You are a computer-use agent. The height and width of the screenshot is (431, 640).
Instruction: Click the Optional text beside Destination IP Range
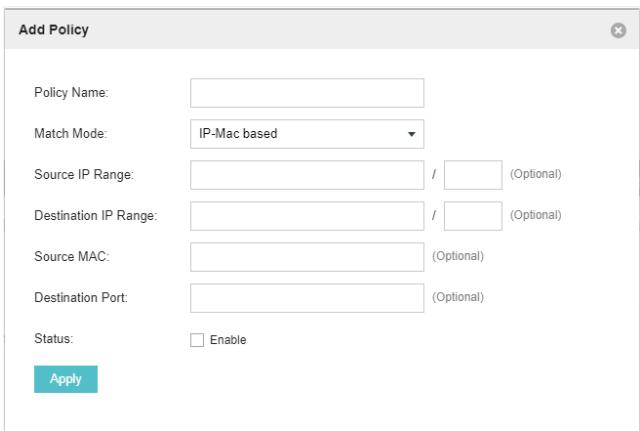tap(536, 215)
